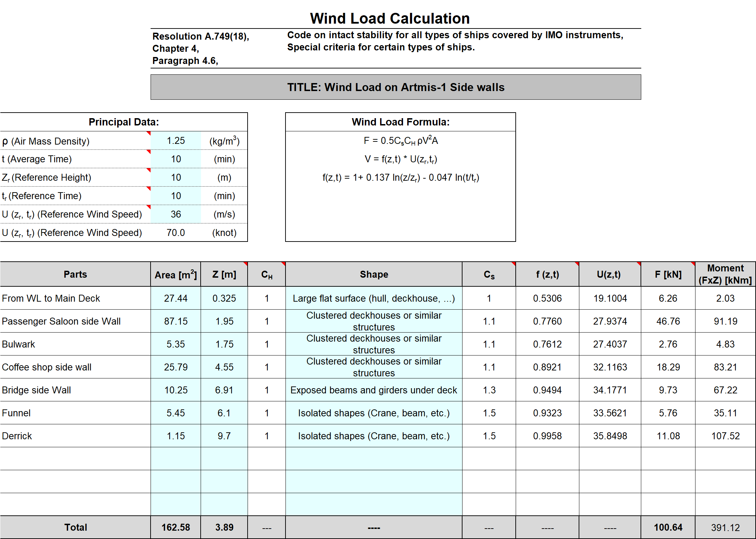Click the Parts column header

[75, 274]
